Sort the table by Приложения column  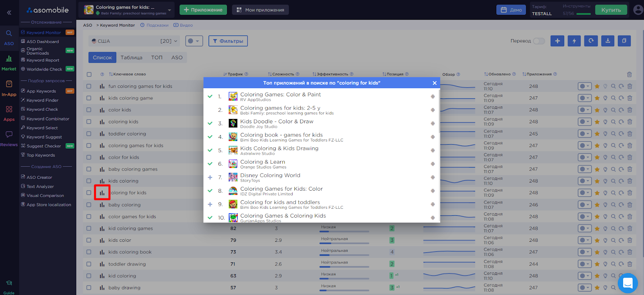click(537, 74)
